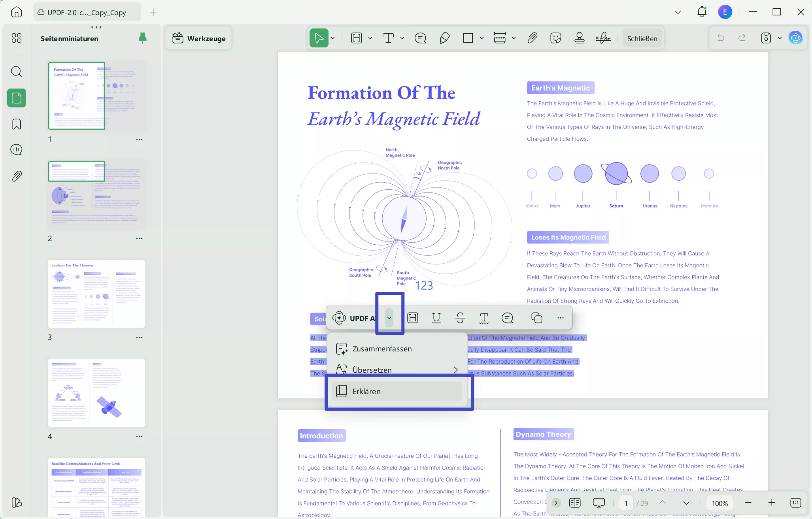Select the comment note tool in toolbar
This screenshot has width=812, height=519.
pyautogui.click(x=420, y=38)
